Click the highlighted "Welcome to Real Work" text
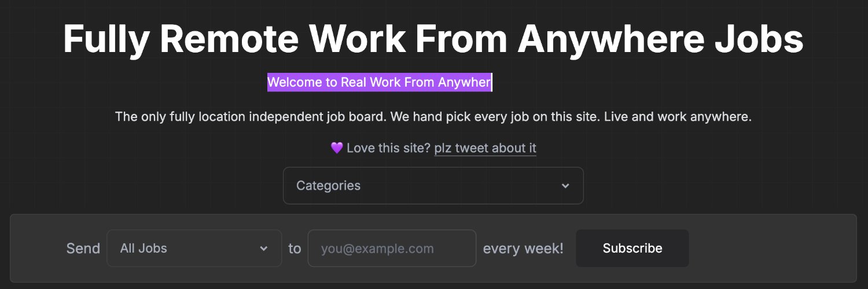Viewport: 868px width, 289px height. (x=379, y=82)
